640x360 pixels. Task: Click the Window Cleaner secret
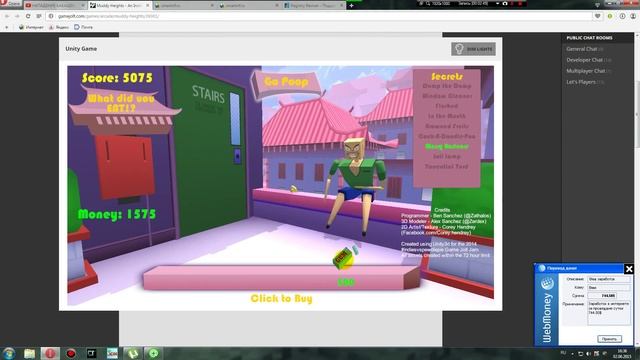coord(447,96)
